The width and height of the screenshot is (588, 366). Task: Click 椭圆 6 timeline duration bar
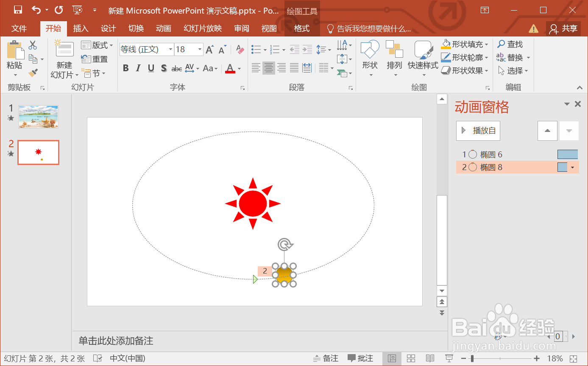(568, 154)
